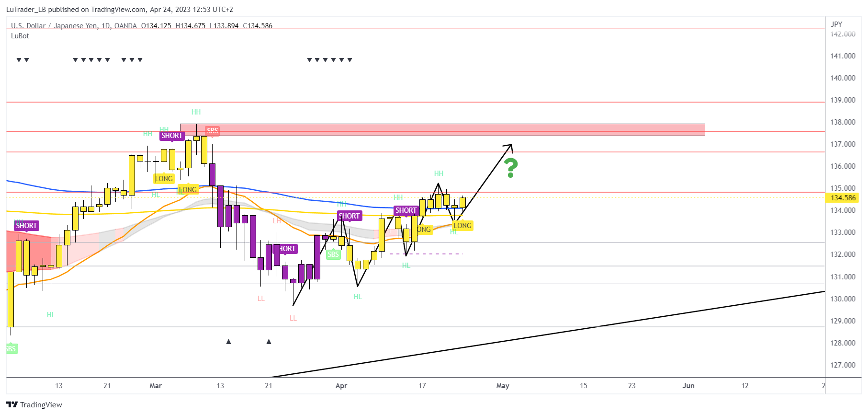Click the Mar label on time axis
868x415 pixels.
click(156, 386)
